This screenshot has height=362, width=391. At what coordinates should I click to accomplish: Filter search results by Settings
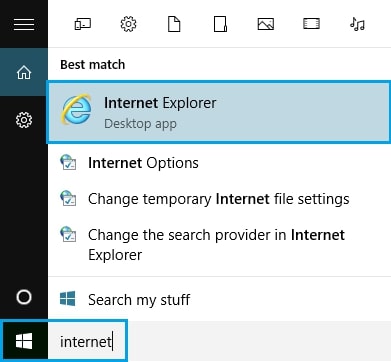pos(128,24)
